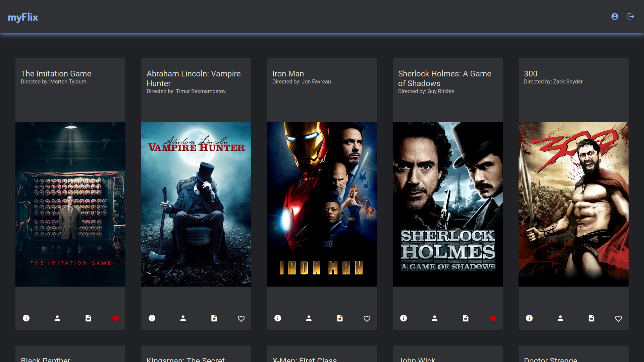Screen dimensions: 644x362
Task: Select the Kingsman: The Secret card title
Action: pyautogui.click(x=185, y=359)
